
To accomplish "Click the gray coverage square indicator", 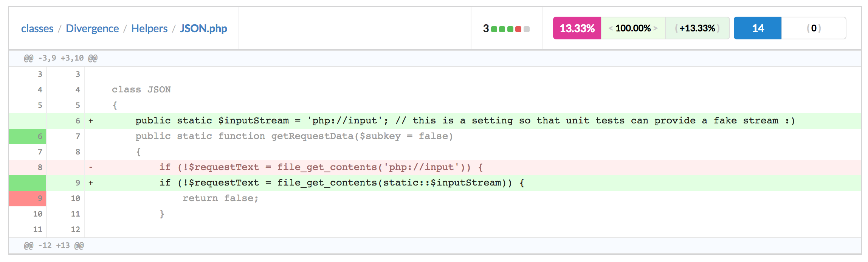I will coord(527,29).
